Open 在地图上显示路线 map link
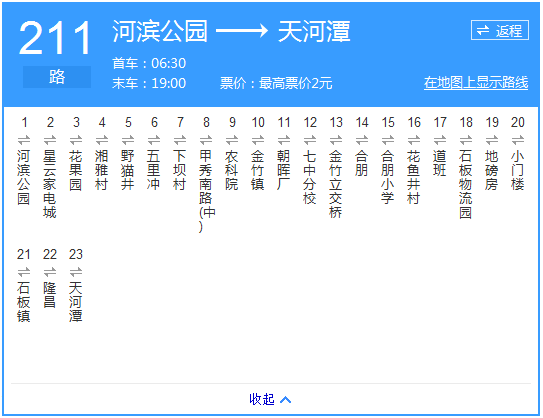The width and height of the screenshot is (543, 418). pos(476,83)
